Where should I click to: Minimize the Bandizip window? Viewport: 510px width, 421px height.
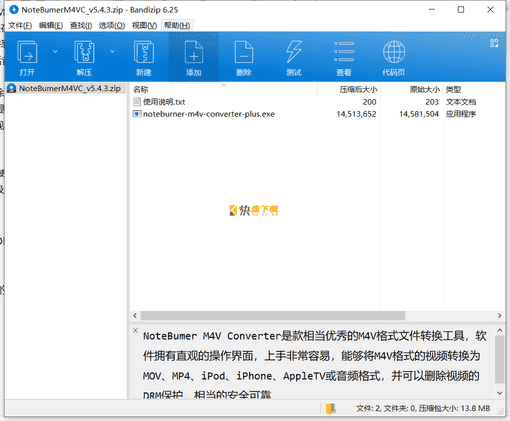coord(432,10)
